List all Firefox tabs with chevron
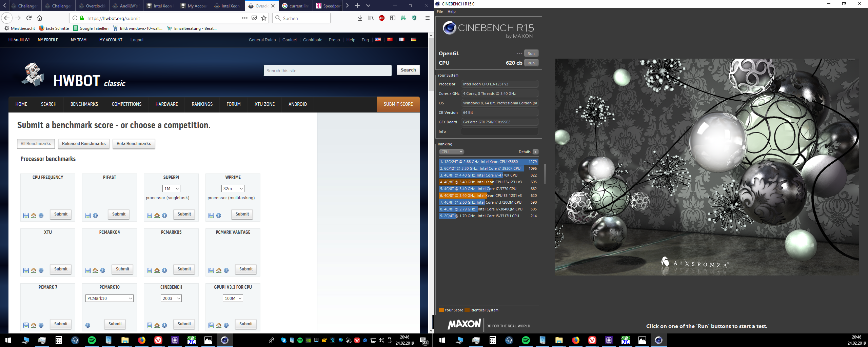 [x=368, y=5]
